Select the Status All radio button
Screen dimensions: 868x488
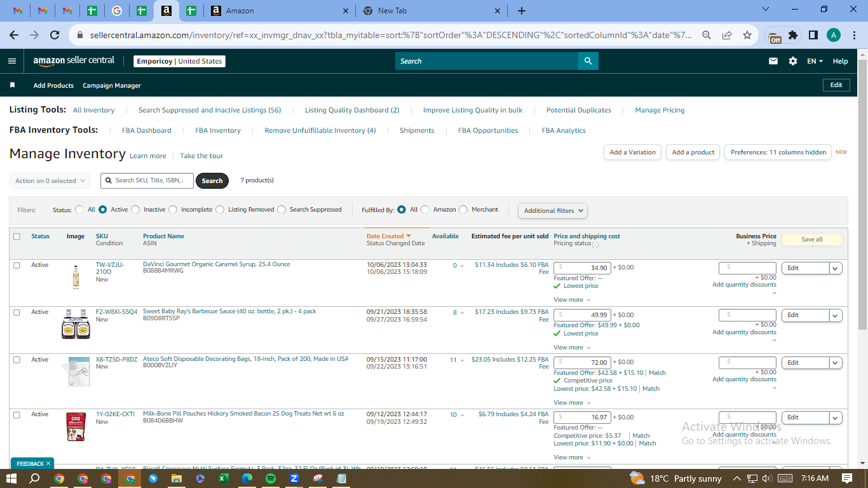[79, 210]
